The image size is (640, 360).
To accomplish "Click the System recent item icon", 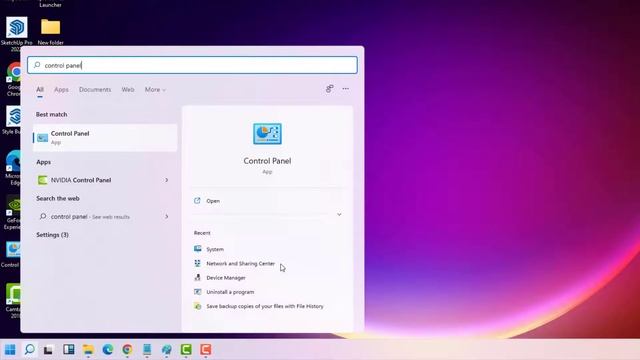I will [x=198, y=249].
